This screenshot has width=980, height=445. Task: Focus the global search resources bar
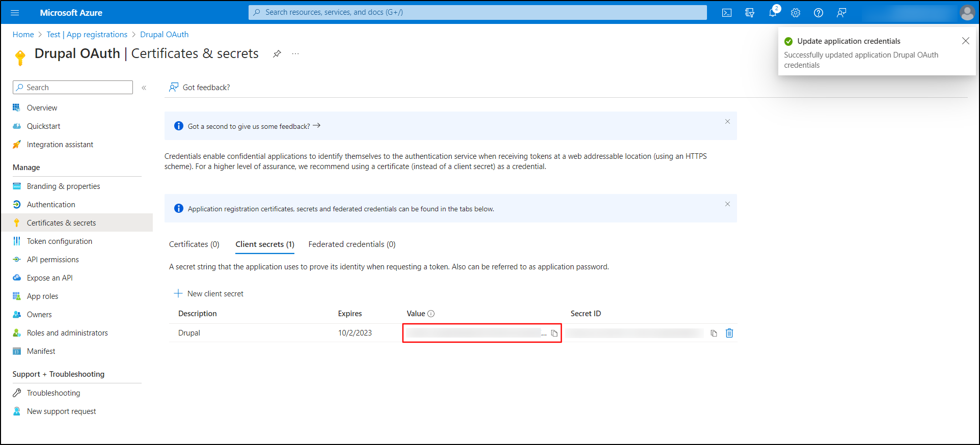477,12
